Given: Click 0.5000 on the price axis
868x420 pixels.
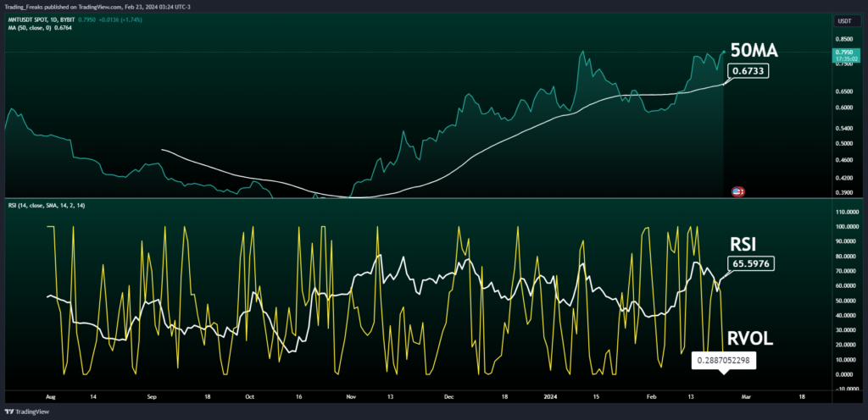Looking at the screenshot, I should (845, 144).
